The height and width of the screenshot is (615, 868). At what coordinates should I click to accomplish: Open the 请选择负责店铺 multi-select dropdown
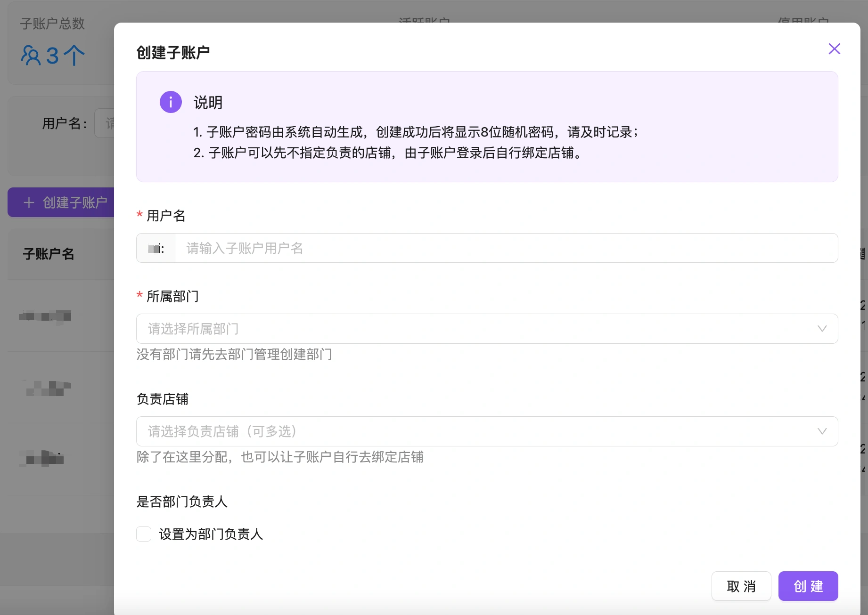(487, 431)
